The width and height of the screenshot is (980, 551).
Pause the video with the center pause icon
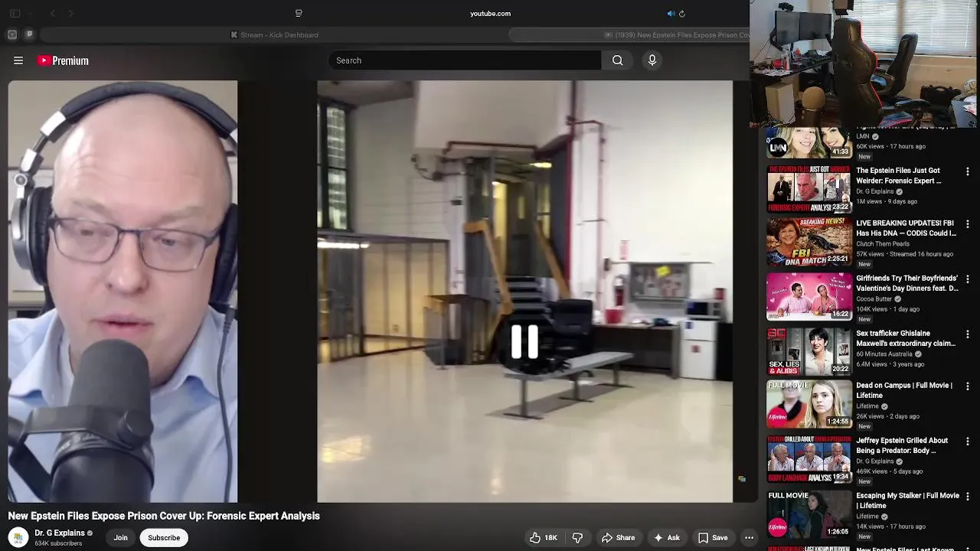click(x=524, y=341)
